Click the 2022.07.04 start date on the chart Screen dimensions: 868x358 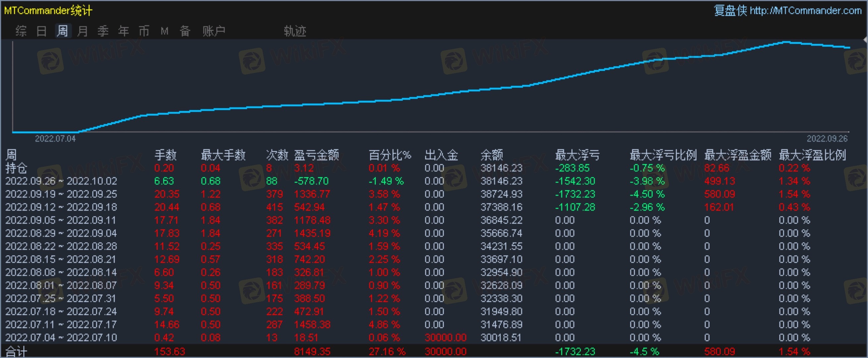point(55,139)
